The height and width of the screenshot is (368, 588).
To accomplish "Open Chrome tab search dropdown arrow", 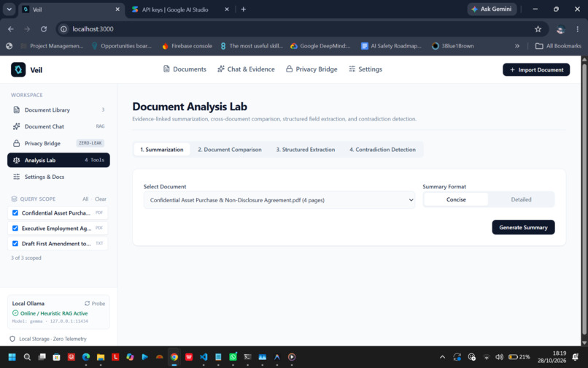I will point(9,9).
